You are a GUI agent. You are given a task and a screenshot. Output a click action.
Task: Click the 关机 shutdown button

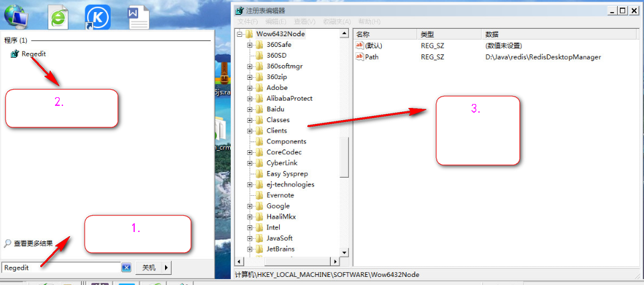coord(149,268)
